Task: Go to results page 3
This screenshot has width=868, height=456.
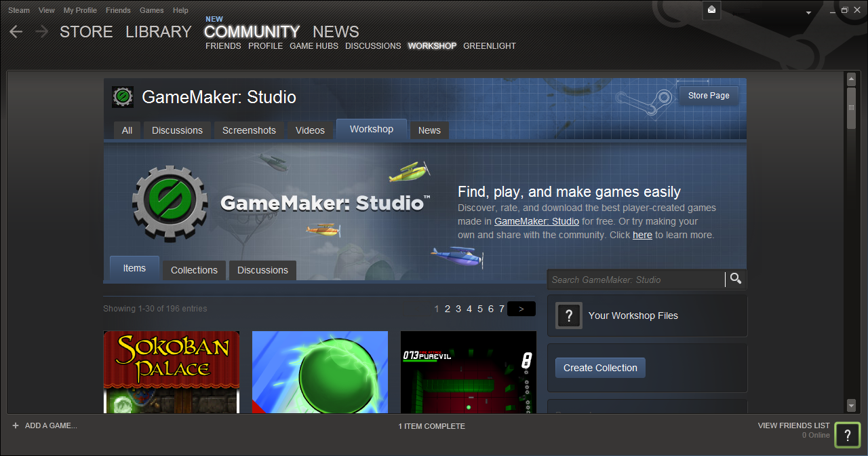Action: pyautogui.click(x=458, y=309)
